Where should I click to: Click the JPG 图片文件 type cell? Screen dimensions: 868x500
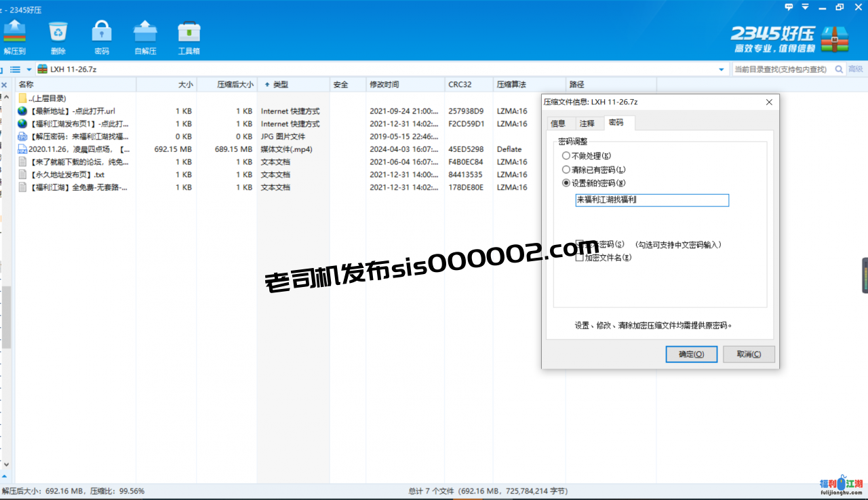283,136
